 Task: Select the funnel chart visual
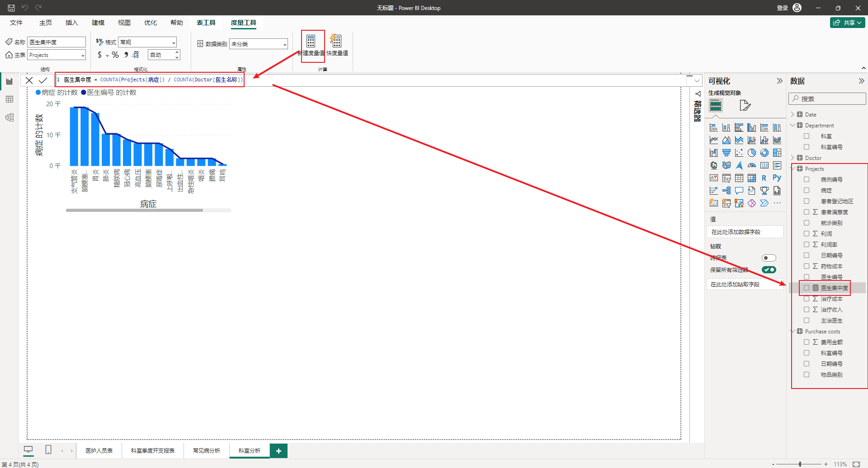[726, 153]
